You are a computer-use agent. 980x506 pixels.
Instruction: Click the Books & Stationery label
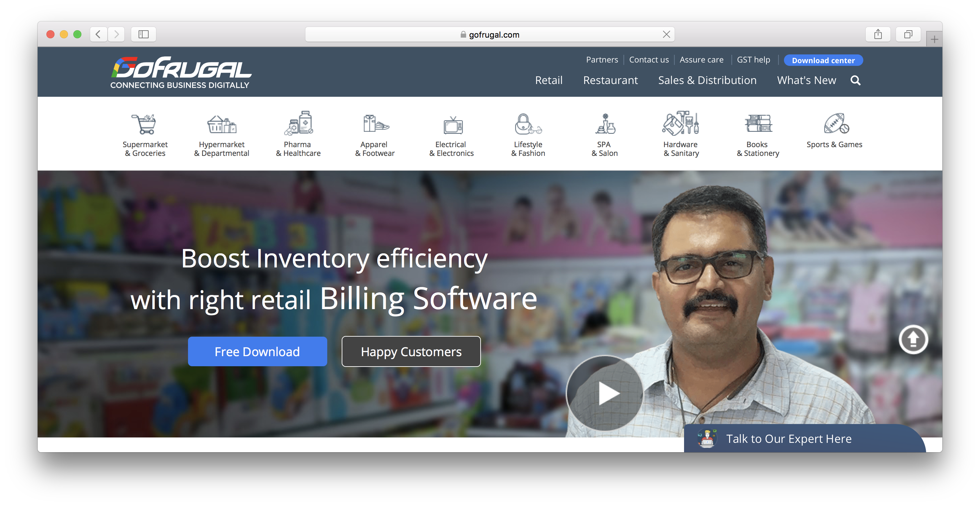coord(758,149)
